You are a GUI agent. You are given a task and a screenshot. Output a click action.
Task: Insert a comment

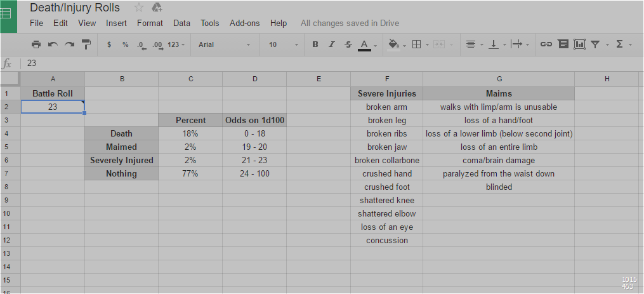[x=563, y=44]
